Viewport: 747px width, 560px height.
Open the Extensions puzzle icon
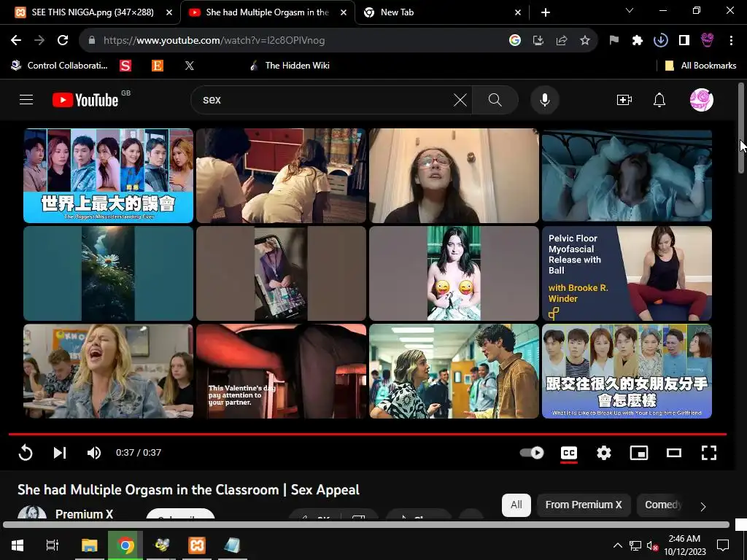[x=637, y=41]
